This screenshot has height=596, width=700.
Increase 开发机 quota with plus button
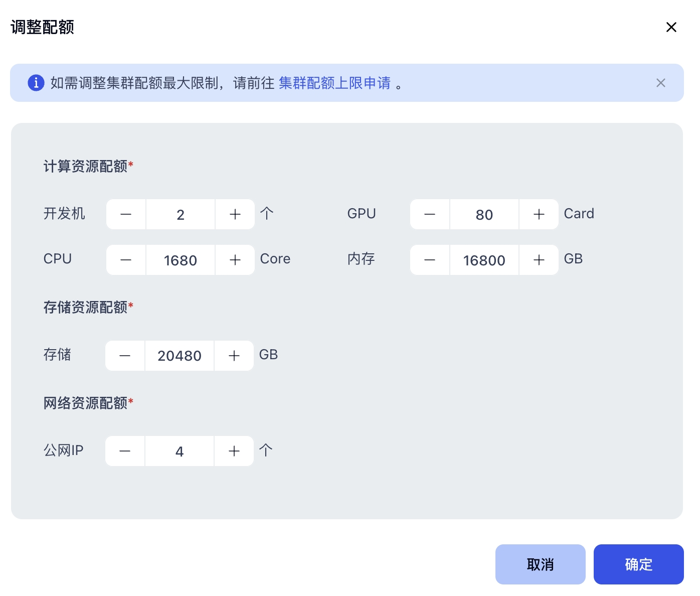coord(235,214)
